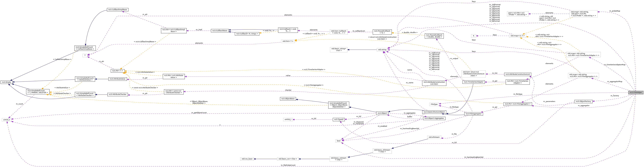
Task: Select the highlighted ns3::FileHelper node
Action: pyautogui.click(x=635, y=92)
